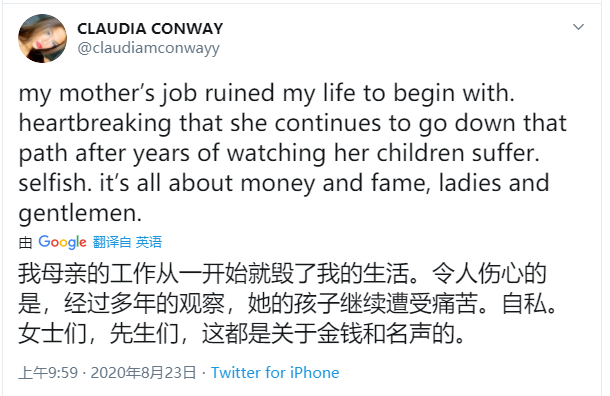This screenshot has height=396, width=610.
Task: Click the heartbreaking line of the tweet
Action: [x=293, y=124]
